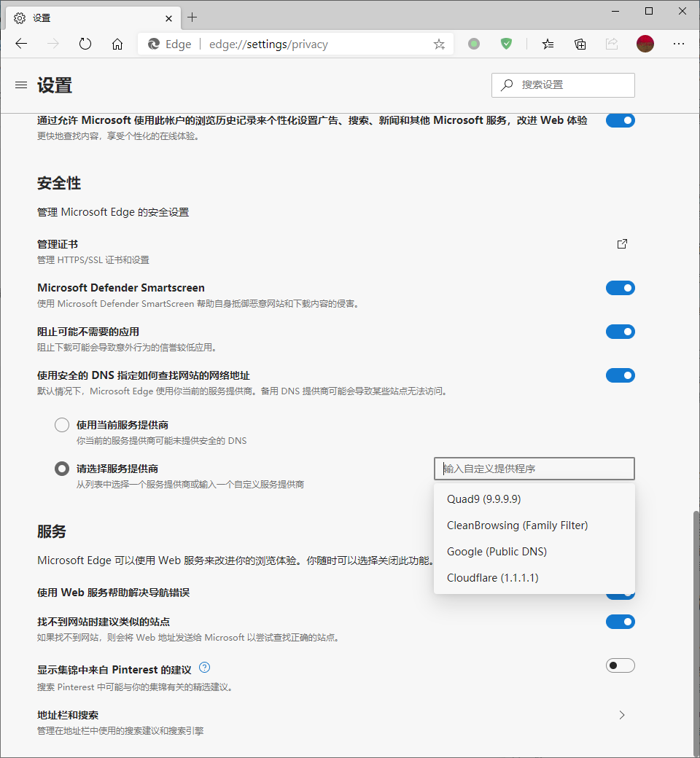Toggle Microsoft personalization switch off
Image resolution: width=700 pixels, height=758 pixels.
[x=621, y=120]
